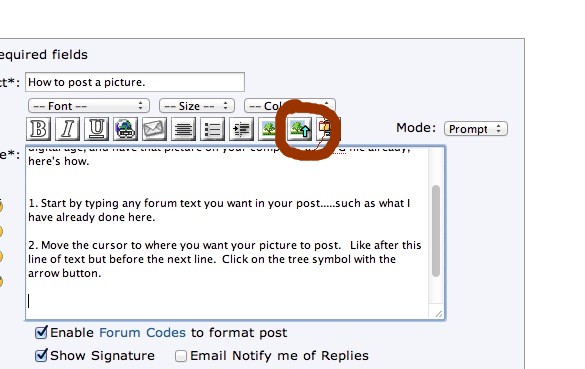Click the insert image tree icon

tap(269, 129)
